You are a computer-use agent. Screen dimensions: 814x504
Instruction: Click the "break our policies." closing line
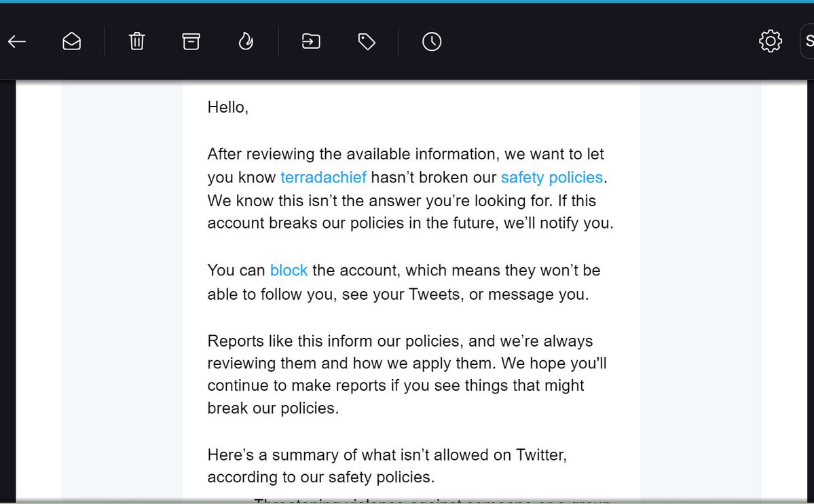pos(273,408)
